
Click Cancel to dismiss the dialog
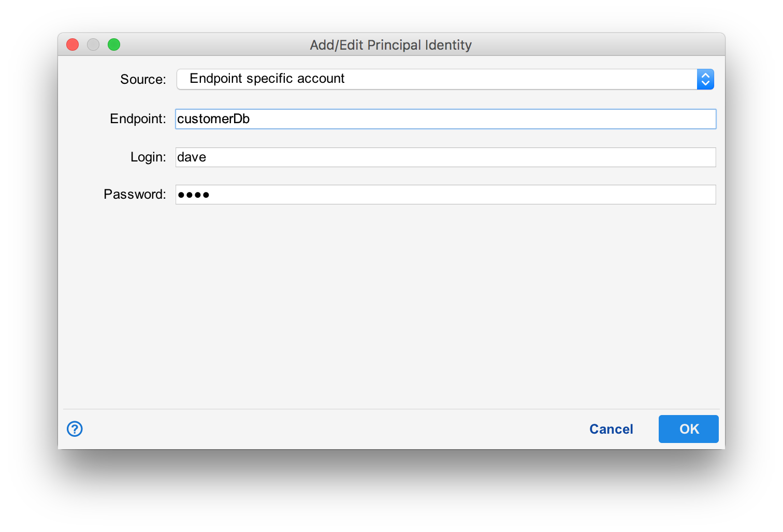point(611,429)
